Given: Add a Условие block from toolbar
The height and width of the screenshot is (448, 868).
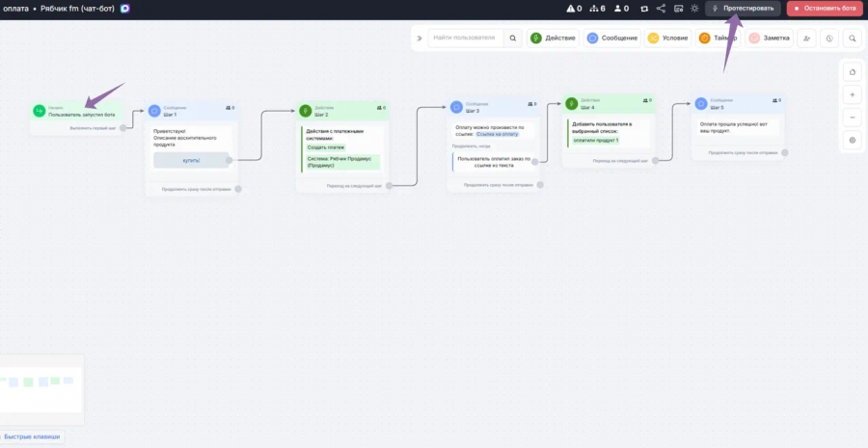Looking at the screenshot, I should point(668,39).
